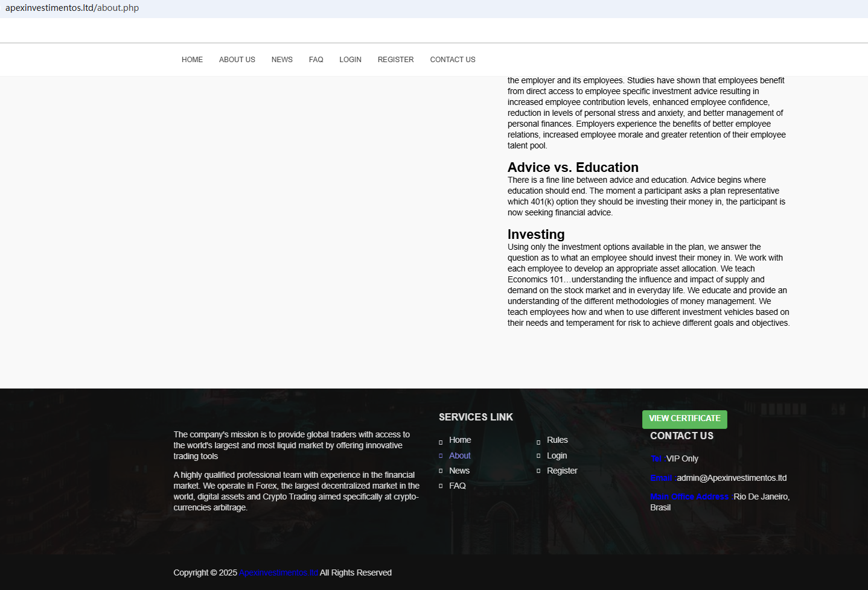This screenshot has width=868, height=590.
Task: Go to ABOUT US in top navigation
Action: [237, 60]
